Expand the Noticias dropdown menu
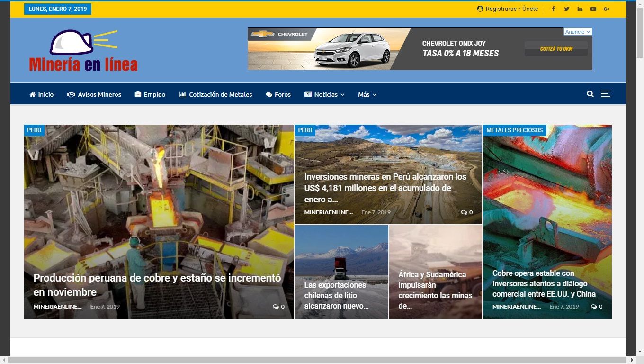Screen dimensions: 644x364 (324, 94)
